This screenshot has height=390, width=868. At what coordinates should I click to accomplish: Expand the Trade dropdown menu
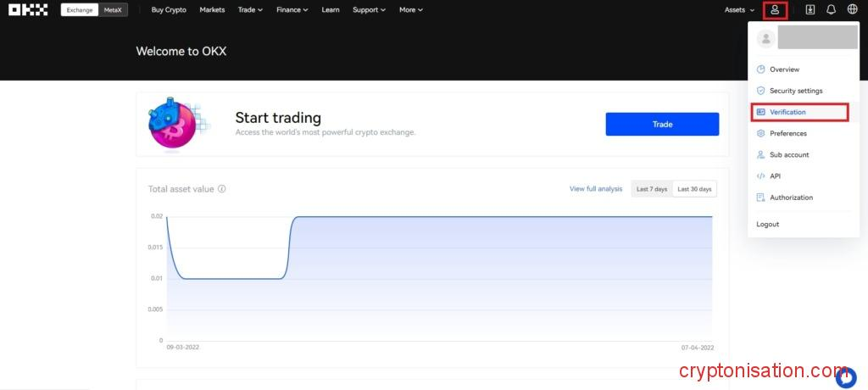point(250,10)
